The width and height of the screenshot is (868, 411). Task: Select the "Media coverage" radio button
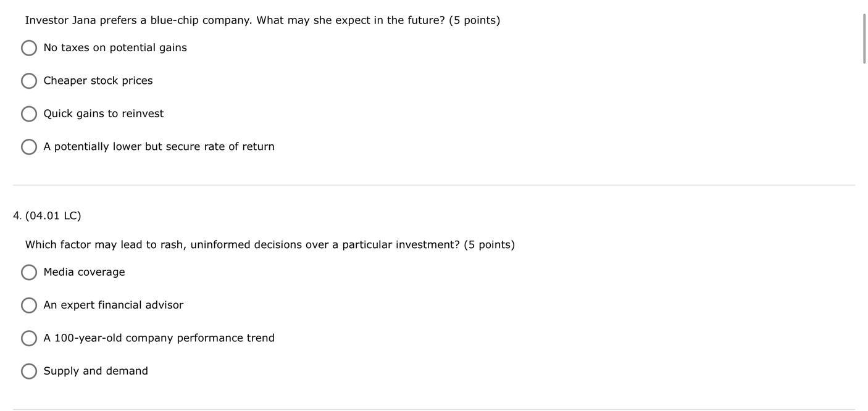coord(29,273)
